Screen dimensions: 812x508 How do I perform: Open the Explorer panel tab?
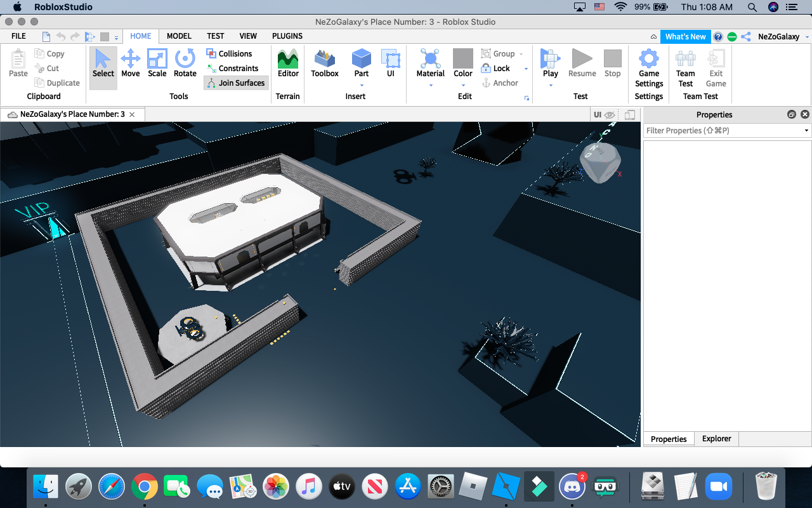tap(716, 438)
